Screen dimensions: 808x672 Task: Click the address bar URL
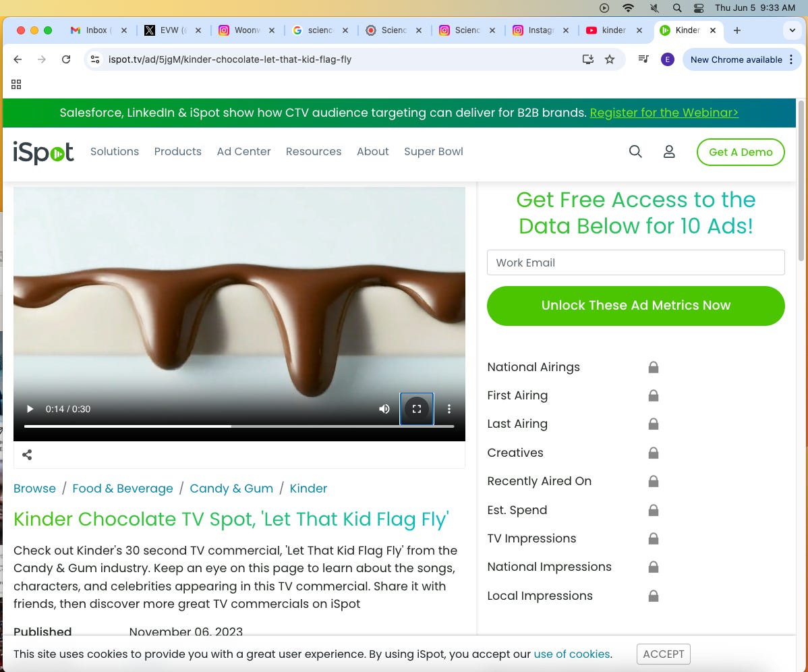click(x=230, y=59)
